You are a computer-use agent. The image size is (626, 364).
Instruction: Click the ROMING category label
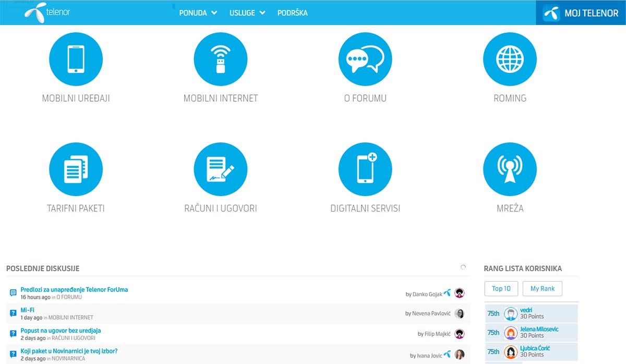510,98
